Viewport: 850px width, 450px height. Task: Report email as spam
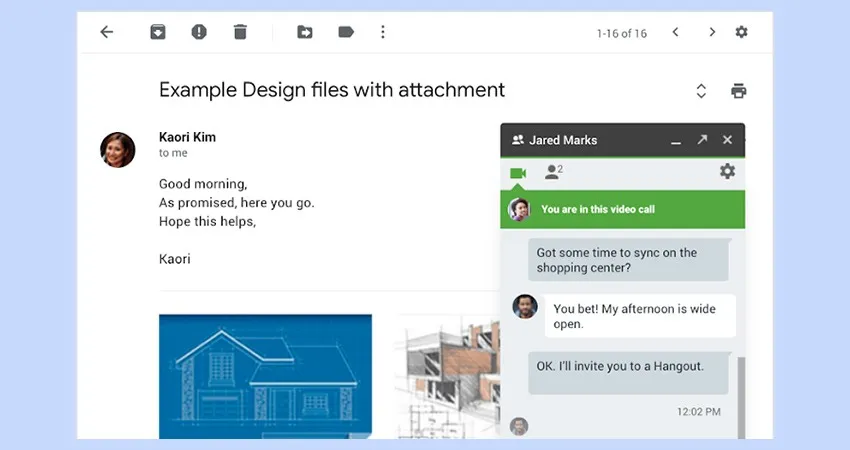coord(199,32)
